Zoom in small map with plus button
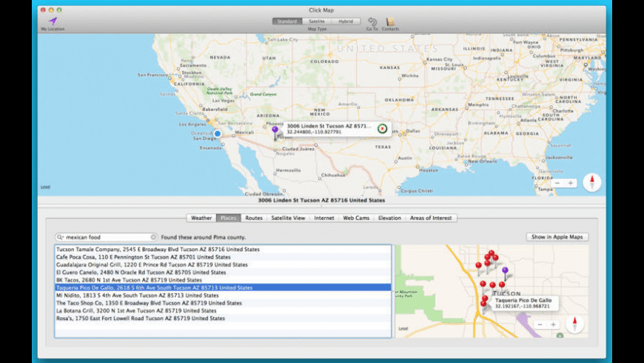Image resolution: width=644 pixels, height=363 pixels. click(553, 324)
